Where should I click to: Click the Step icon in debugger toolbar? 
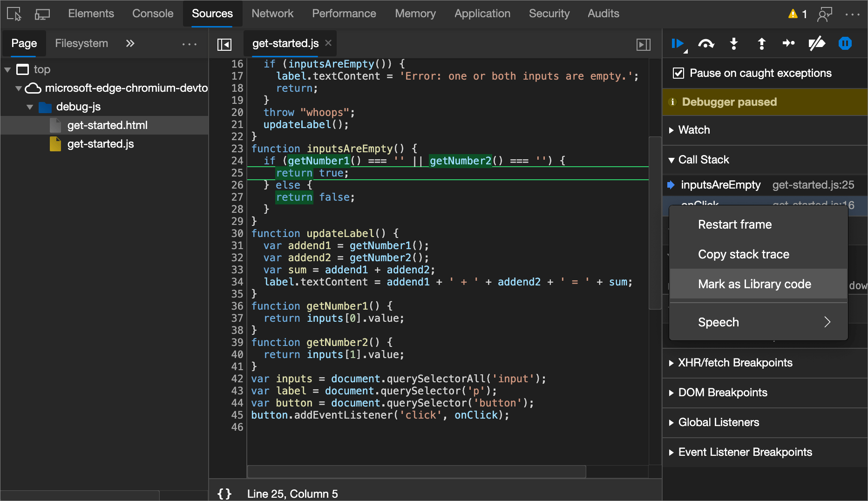(789, 44)
